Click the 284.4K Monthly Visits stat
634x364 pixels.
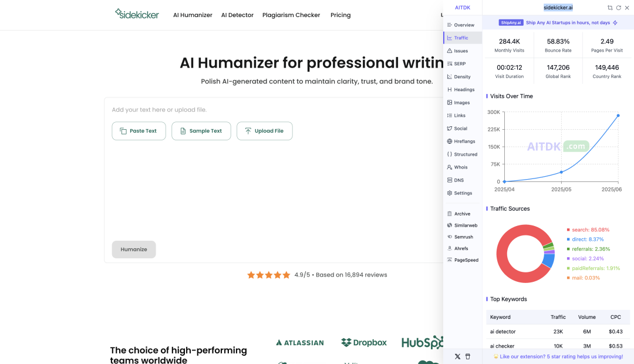click(510, 45)
